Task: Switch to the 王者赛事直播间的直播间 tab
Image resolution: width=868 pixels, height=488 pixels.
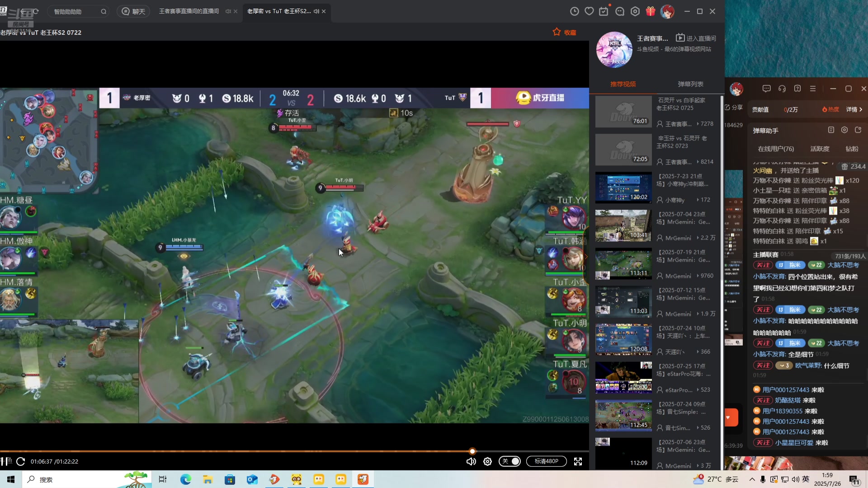Action: (189, 11)
